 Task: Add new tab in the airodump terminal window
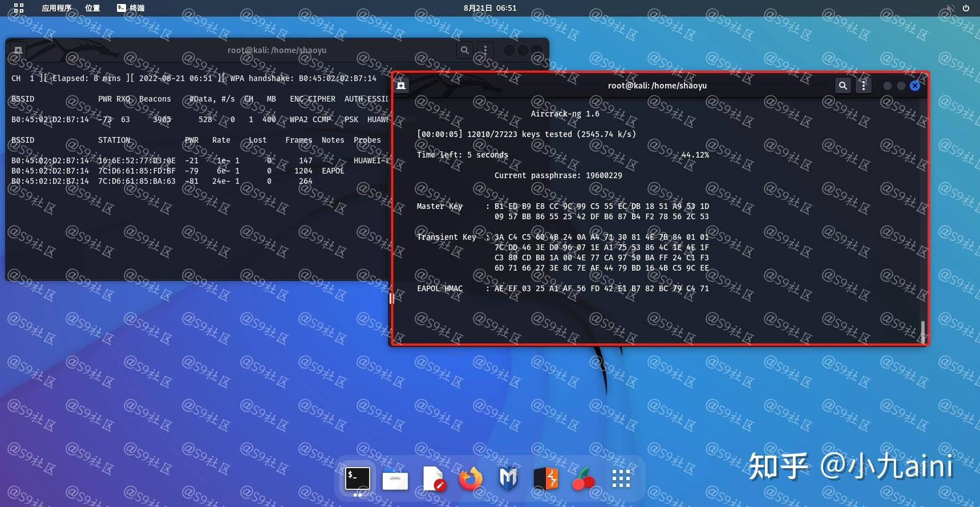18,50
